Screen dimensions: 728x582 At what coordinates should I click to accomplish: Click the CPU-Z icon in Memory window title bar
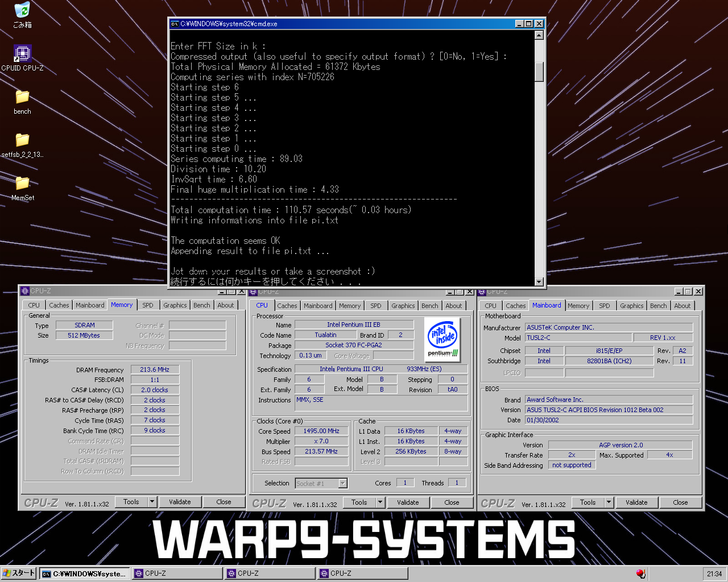point(25,291)
